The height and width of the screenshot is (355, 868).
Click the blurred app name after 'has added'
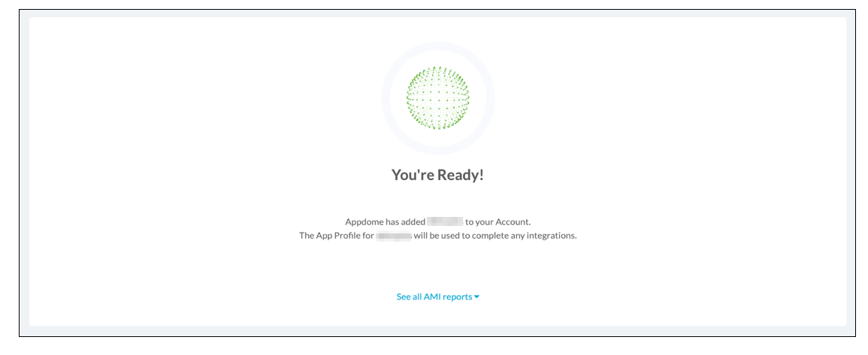[444, 221]
